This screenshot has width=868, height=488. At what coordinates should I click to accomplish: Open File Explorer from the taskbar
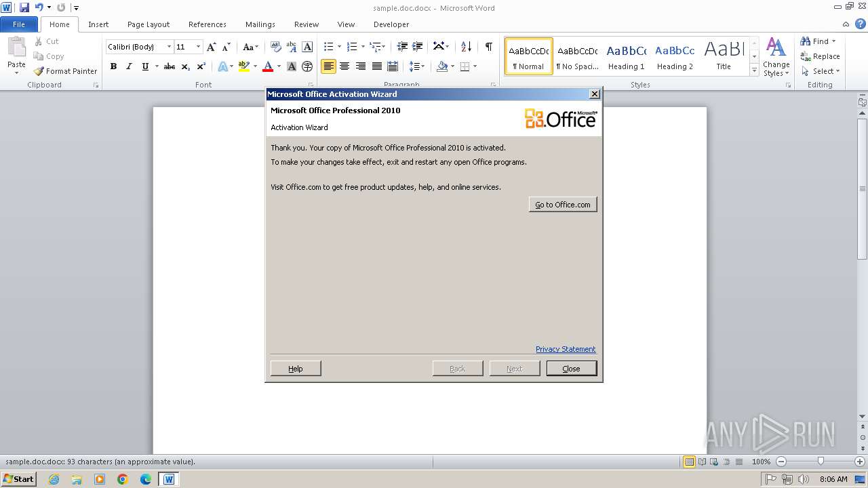tap(77, 479)
